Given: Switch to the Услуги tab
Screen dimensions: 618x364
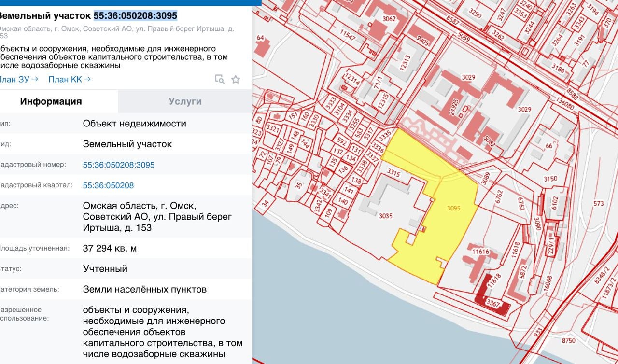Looking at the screenshot, I should (x=185, y=101).
